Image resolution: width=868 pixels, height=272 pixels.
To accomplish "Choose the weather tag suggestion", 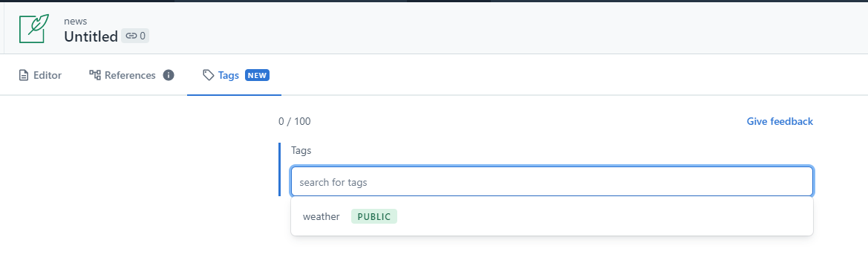I will pos(321,216).
